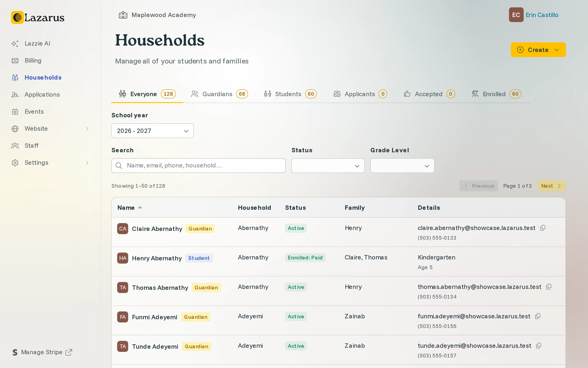Click the Lazarus logo icon

17,17
